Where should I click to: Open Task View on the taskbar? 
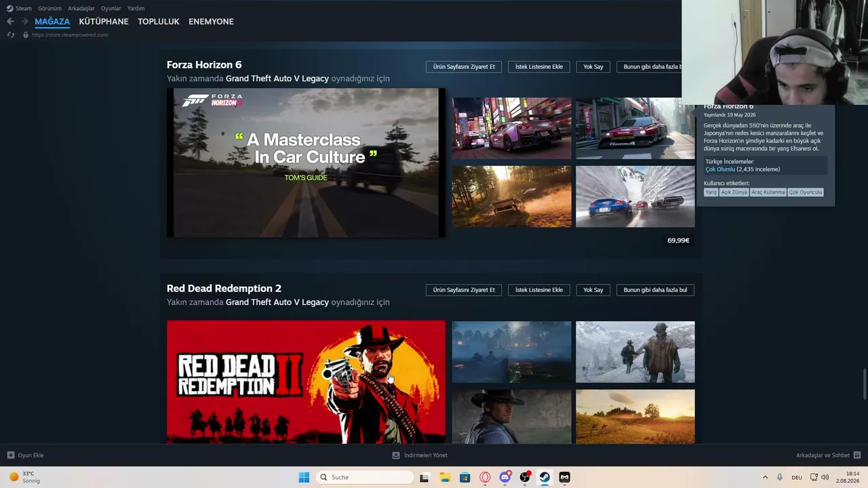point(425,477)
